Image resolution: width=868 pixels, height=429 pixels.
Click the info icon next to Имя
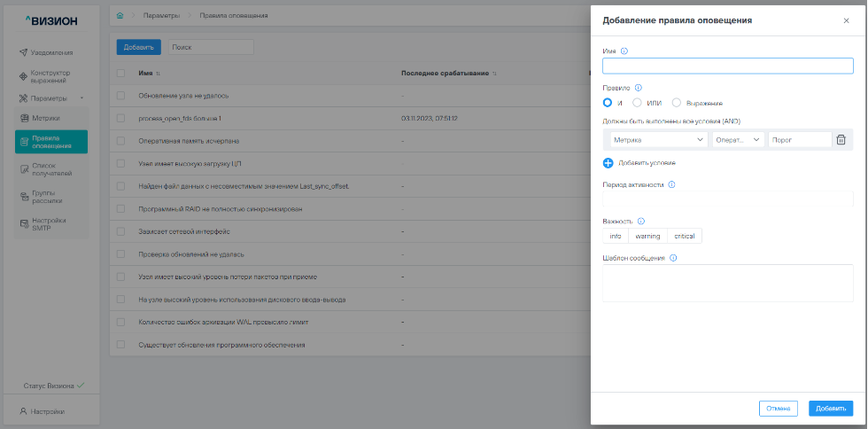pos(624,51)
